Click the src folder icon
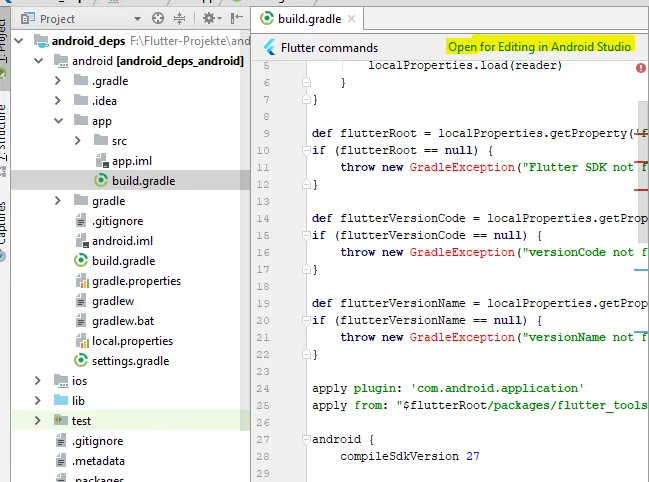649x482 pixels. [x=101, y=140]
